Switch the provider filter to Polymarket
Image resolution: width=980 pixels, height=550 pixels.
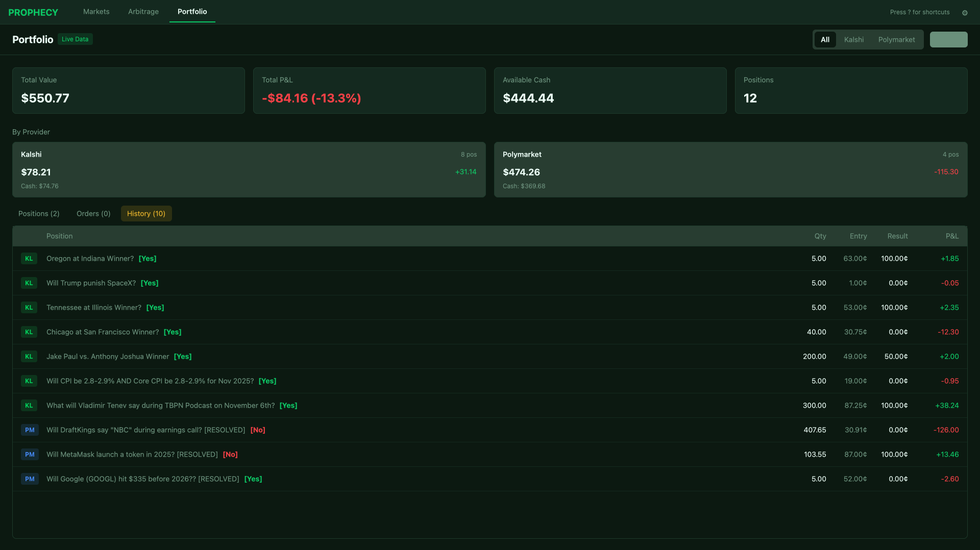pyautogui.click(x=896, y=39)
